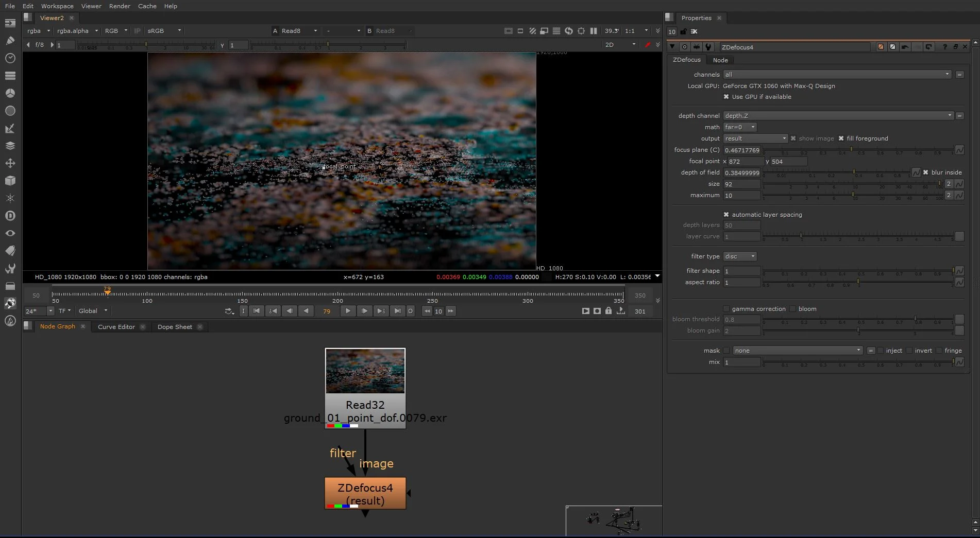This screenshot has width=980, height=538.
Task: Select the Read32 node thumbnail
Action: click(365, 371)
